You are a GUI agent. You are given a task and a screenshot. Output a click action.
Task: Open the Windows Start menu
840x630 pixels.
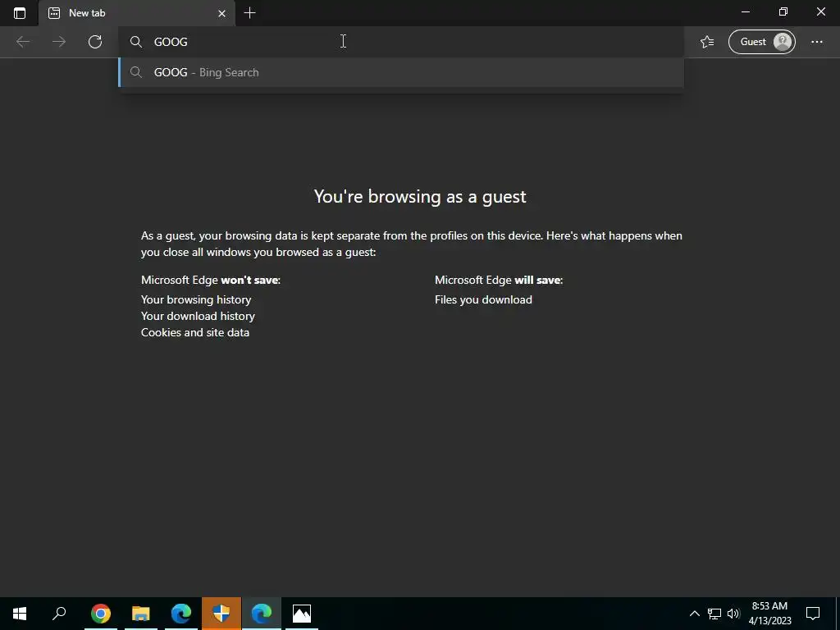tap(20, 614)
